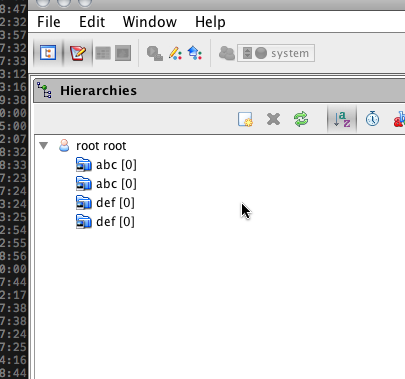Refresh the hierarchies with green arrows
The width and height of the screenshot is (405, 379).
coord(301,119)
